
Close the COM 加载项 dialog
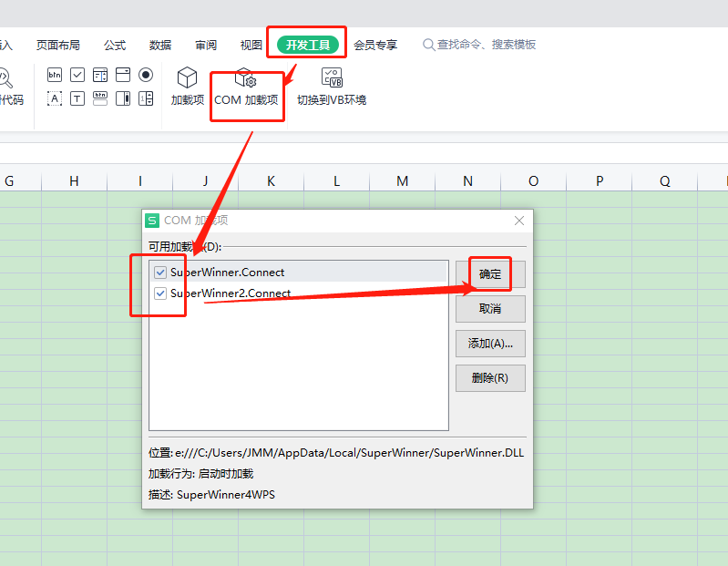tap(519, 221)
